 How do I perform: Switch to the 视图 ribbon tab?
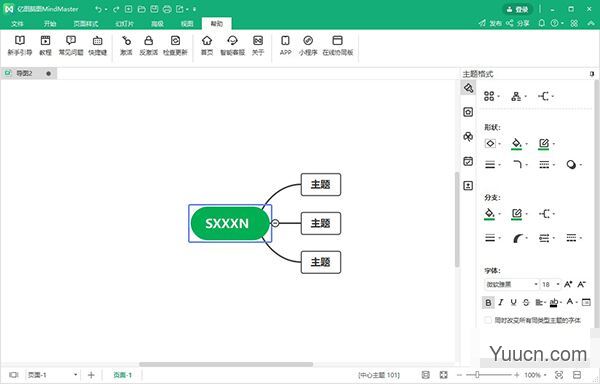click(187, 24)
